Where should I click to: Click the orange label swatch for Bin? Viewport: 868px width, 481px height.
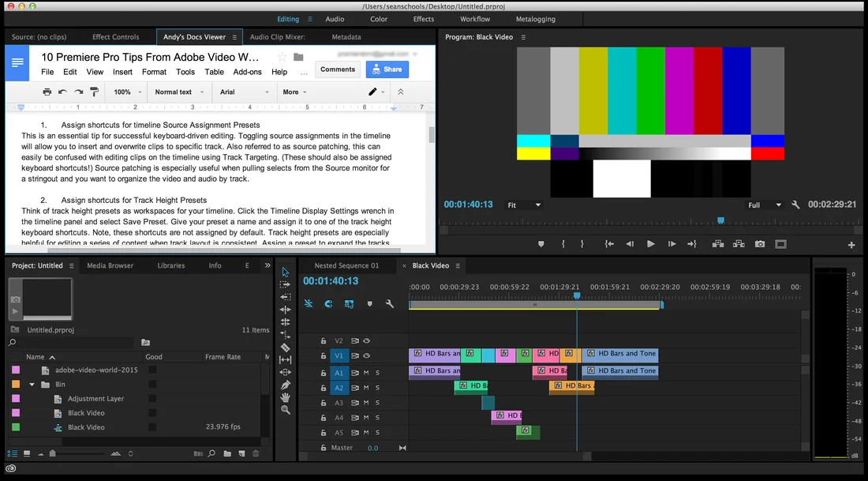(x=16, y=384)
